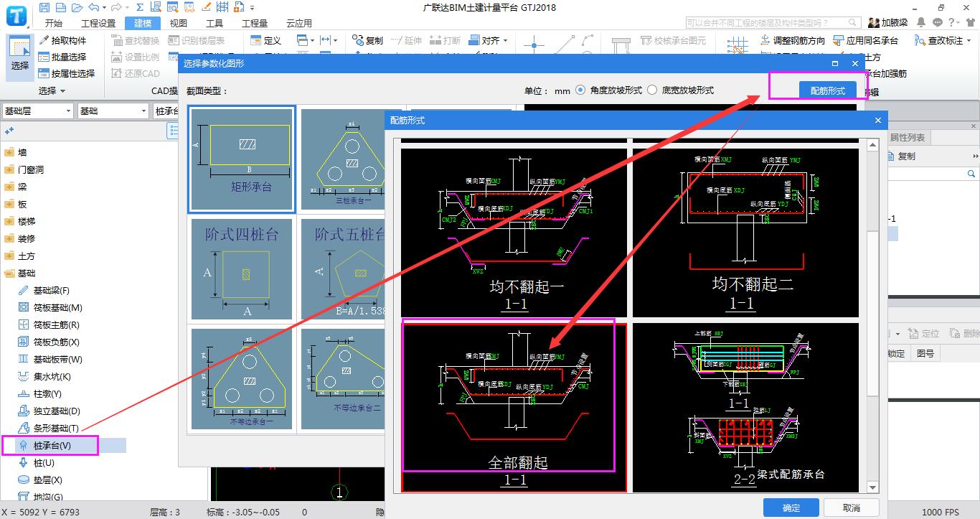Collapse the 基础 folder in the tree
This screenshot has height=519, width=980.
[9, 273]
